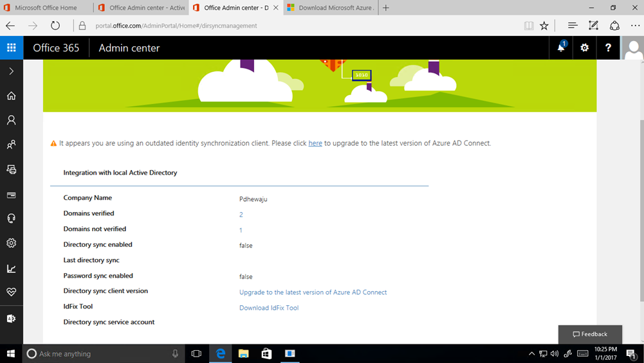Open the user profile picture menu
644x363 pixels.
coord(633,48)
